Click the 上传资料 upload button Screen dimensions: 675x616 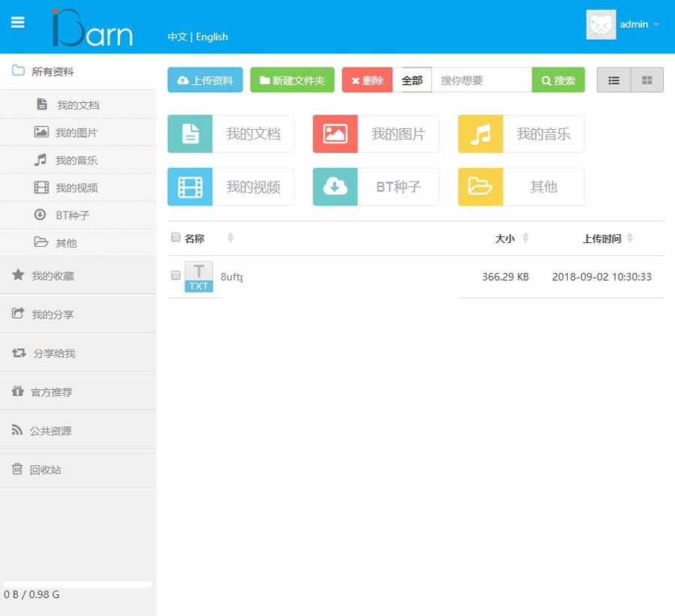[205, 80]
